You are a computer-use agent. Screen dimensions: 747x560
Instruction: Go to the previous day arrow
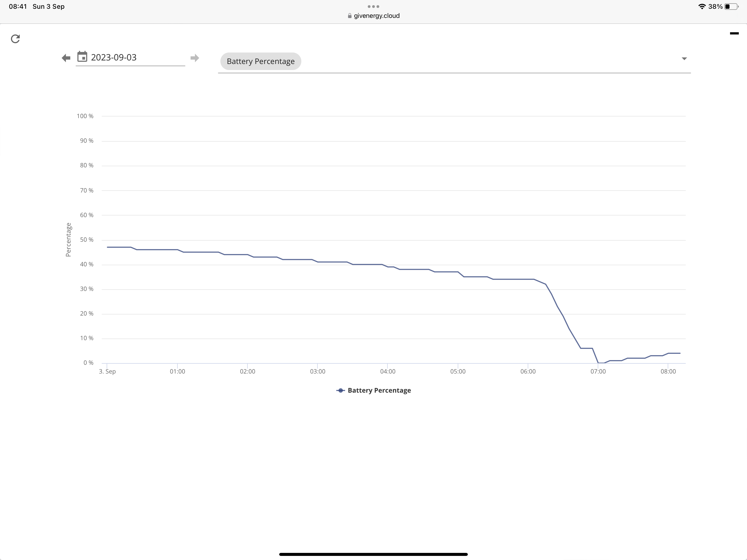click(x=66, y=58)
